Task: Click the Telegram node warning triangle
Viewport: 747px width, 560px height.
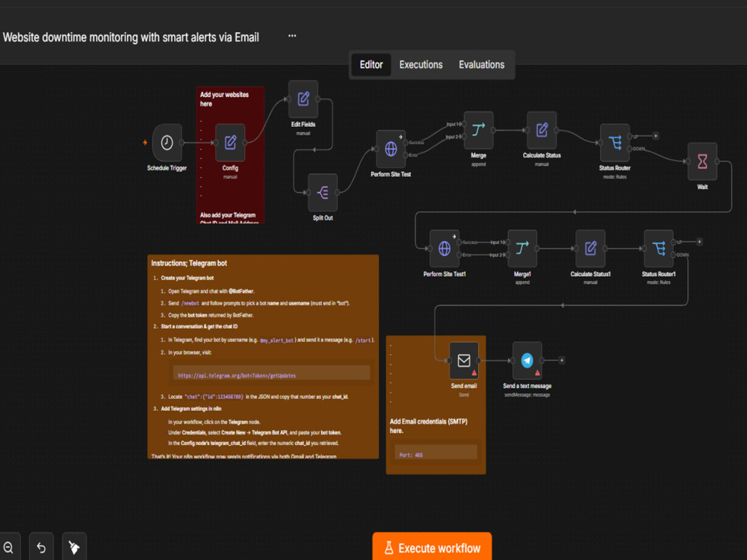Action: pos(537,373)
